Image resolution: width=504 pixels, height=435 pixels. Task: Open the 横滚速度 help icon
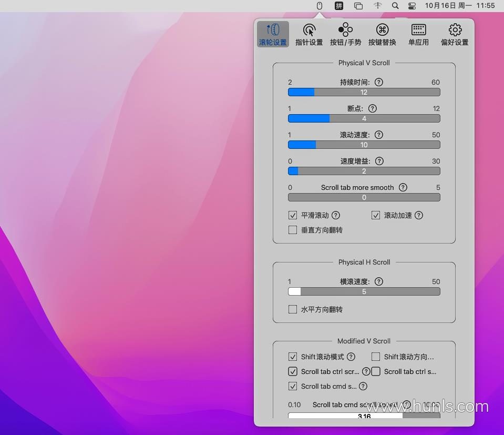click(x=379, y=281)
